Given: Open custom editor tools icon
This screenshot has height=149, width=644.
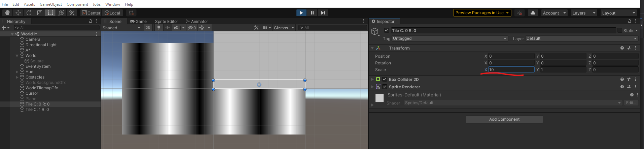Looking at the screenshot, I should 72,13.
